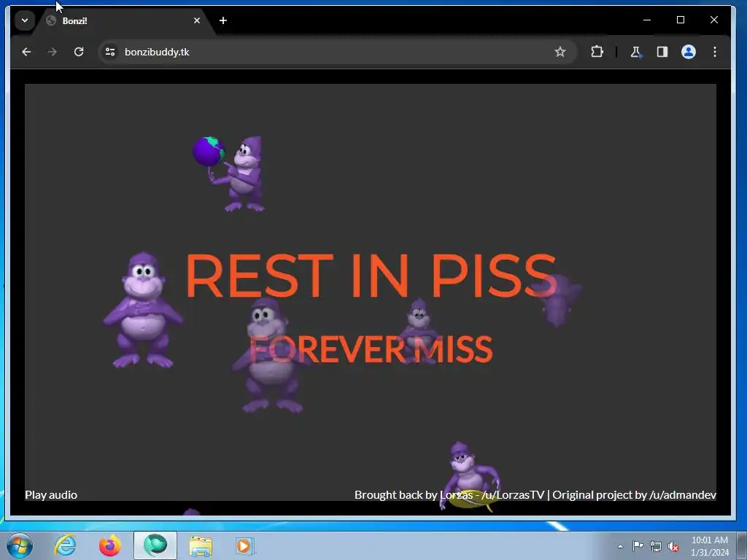This screenshot has height=560, width=747.
Task: Open Windows Media Player from taskbar
Action: click(245, 545)
